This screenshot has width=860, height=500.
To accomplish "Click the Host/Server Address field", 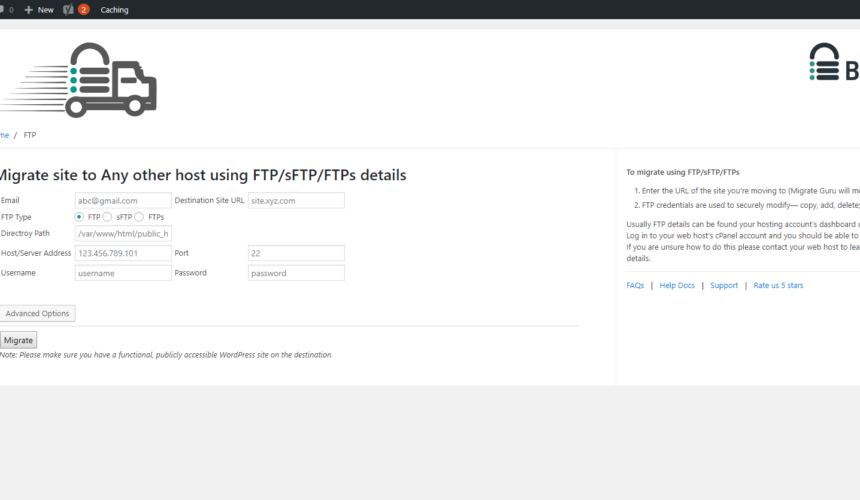I will tap(123, 253).
